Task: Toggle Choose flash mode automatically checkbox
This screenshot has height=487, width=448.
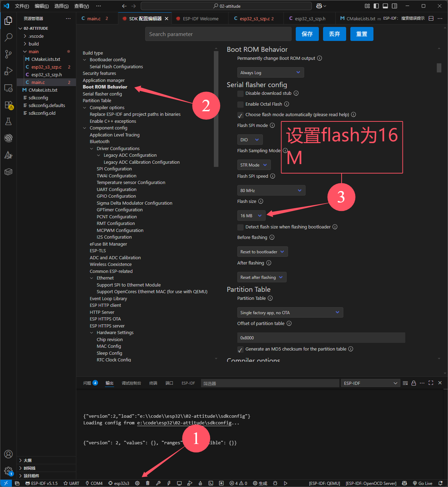Action: point(240,115)
